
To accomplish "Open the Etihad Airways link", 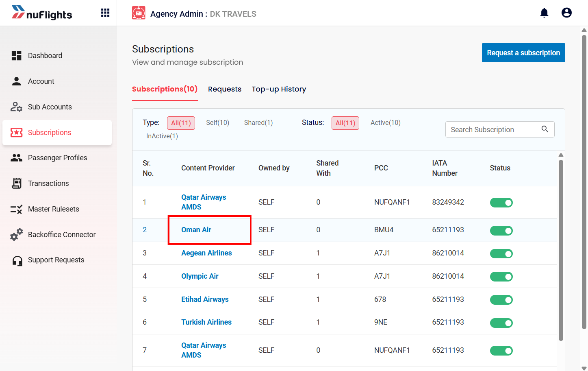I will [x=205, y=299].
